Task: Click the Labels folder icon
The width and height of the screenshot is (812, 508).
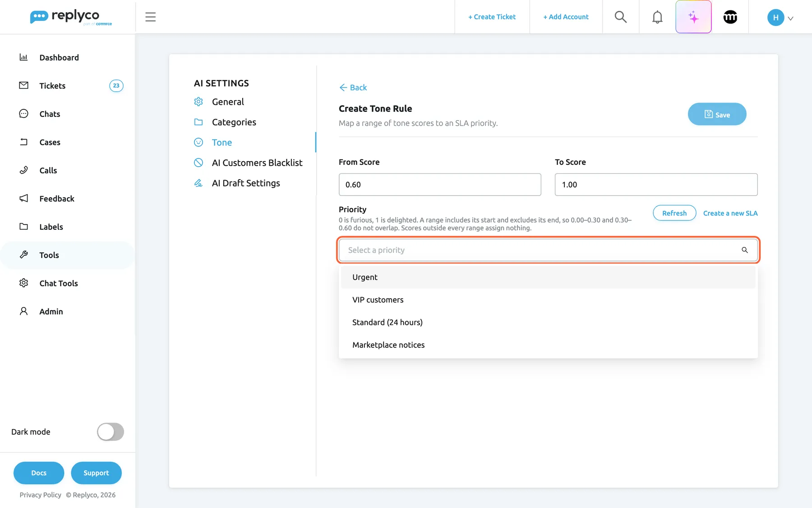Action: 23,227
